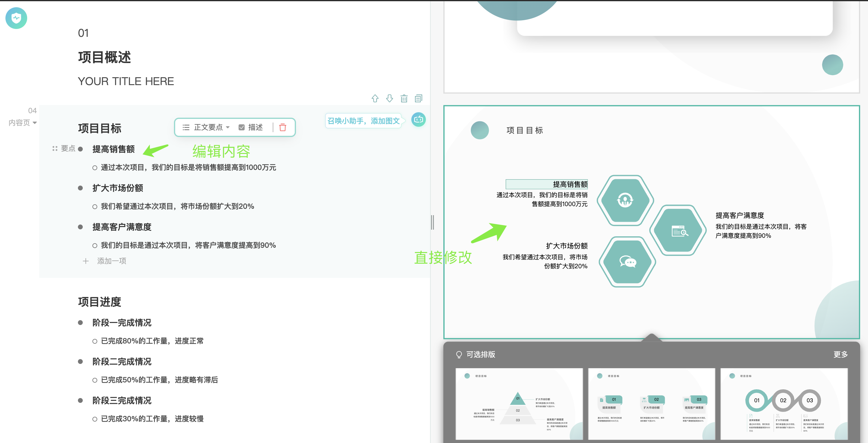Screen dimensions: 868x443
Task: Choose the linked circles layout thumbnail
Action: (x=784, y=403)
